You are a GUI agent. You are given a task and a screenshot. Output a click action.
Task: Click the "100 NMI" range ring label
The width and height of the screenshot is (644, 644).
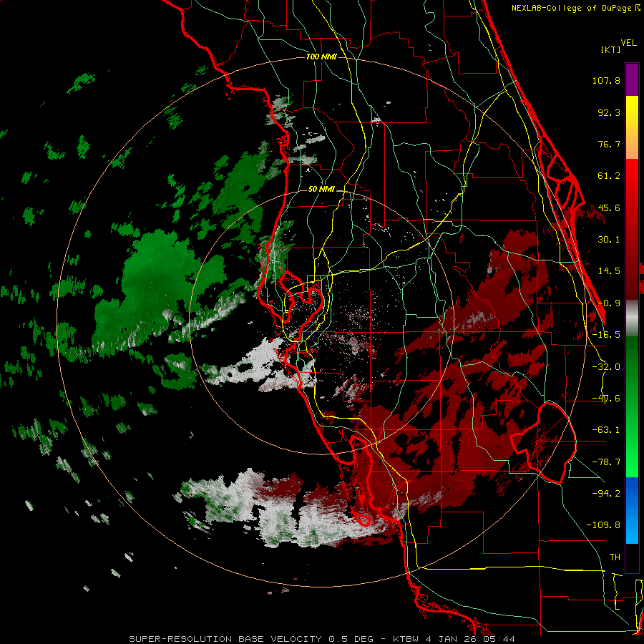[321, 57]
